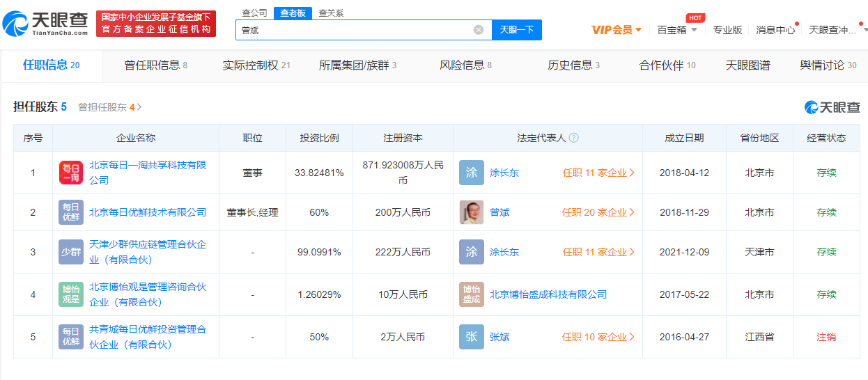Open 共青城每日优鲜 company logo icon

tap(71, 337)
